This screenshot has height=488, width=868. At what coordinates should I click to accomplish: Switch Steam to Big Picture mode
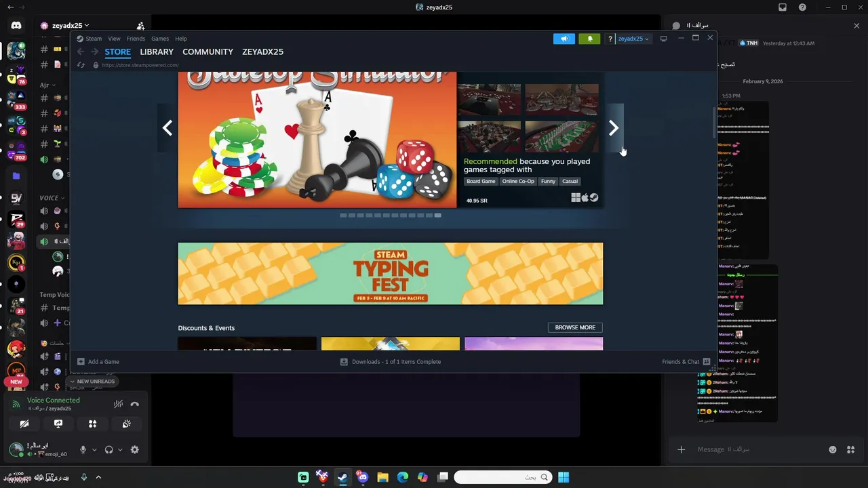tap(663, 39)
